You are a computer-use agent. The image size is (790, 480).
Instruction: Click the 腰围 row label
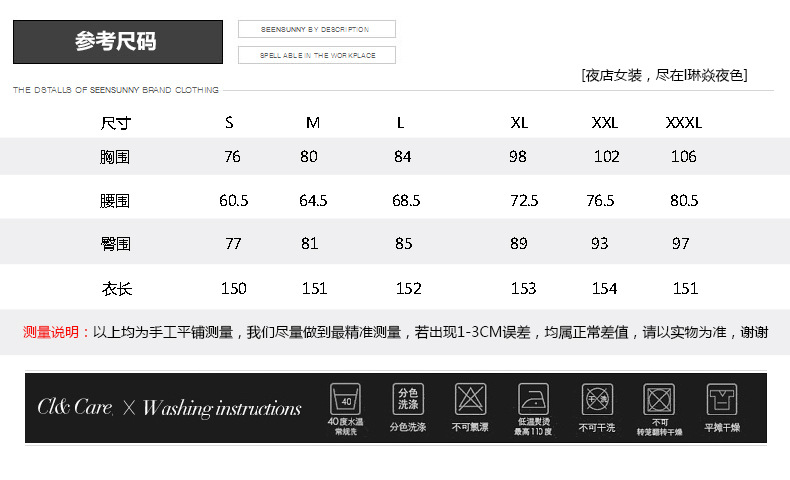click(x=115, y=201)
